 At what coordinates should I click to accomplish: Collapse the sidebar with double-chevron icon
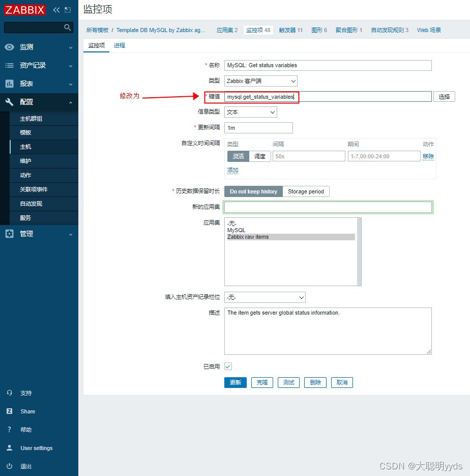pyautogui.click(x=56, y=10)
